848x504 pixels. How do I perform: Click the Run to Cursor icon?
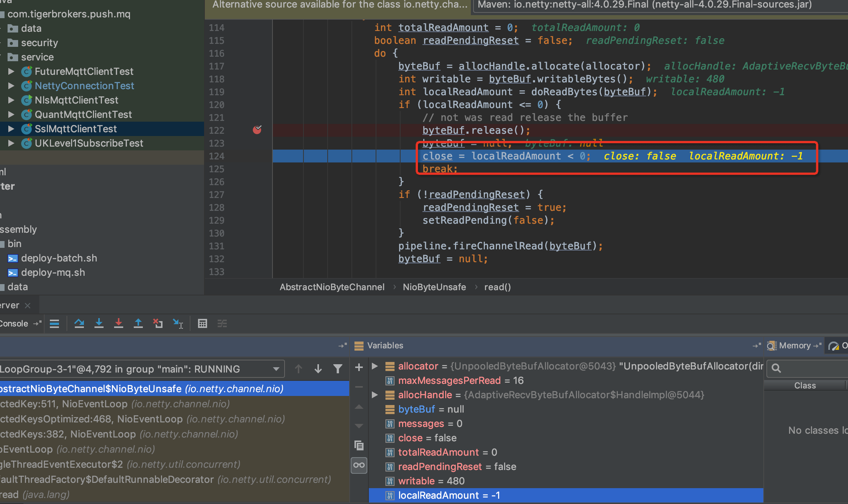pyautogui.click(x=178, y=323)
